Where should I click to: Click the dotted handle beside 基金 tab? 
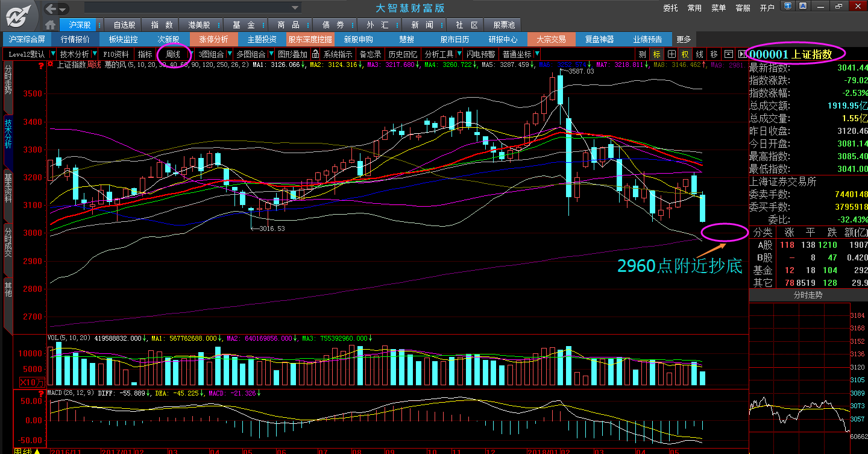click(x=264, y=25)
